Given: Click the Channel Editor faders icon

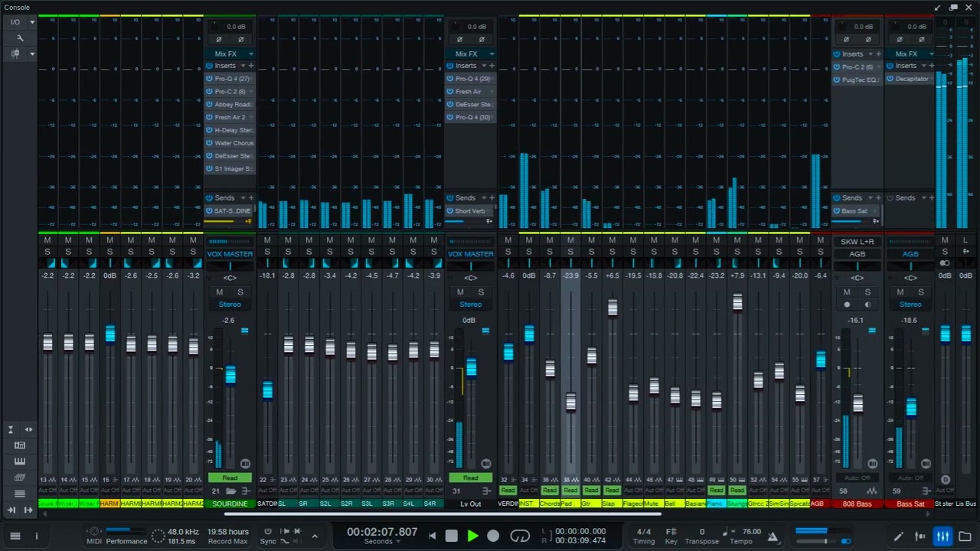Looking at the screenshot, I should tap(920, 536).
